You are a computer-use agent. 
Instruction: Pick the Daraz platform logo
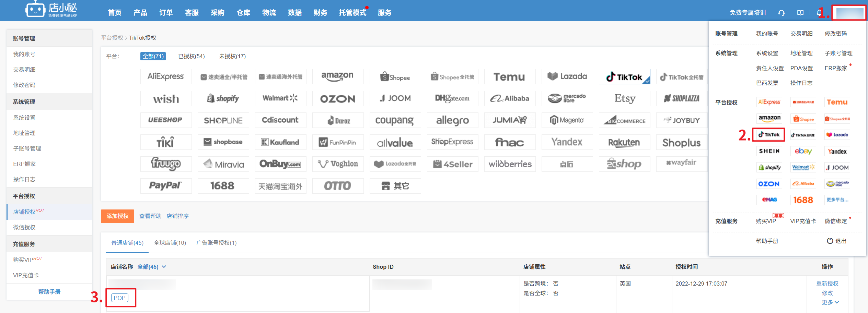pos(338,120)
